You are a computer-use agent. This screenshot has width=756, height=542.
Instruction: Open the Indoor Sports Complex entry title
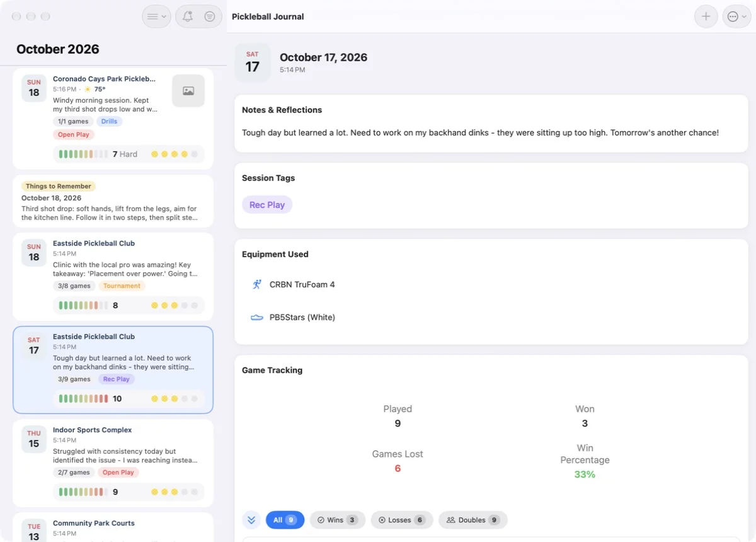coord(93,430)
